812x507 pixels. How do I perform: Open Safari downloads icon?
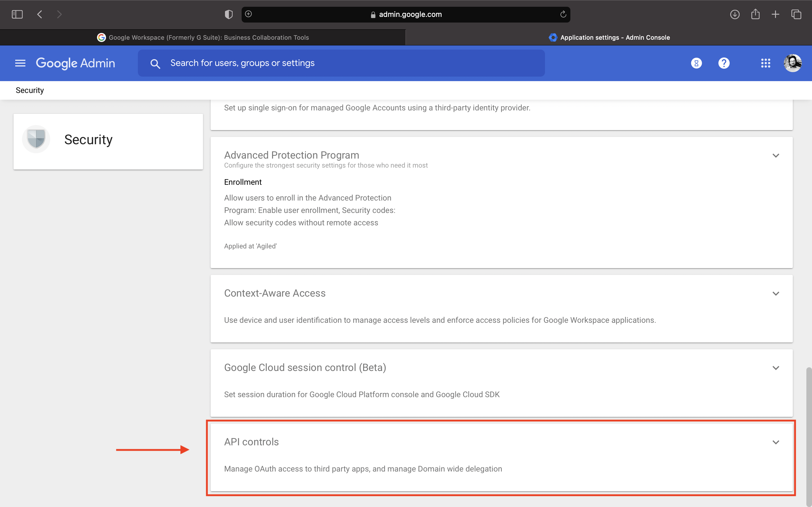click(x=735, y=14)
